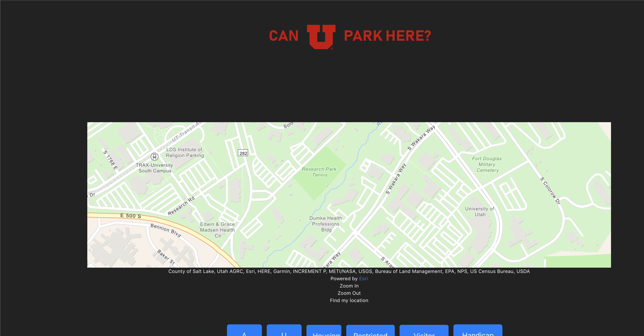Click the Dumke Health Professions Bldg label
Viewport: 644px width, 336px height.
[325, 224]
